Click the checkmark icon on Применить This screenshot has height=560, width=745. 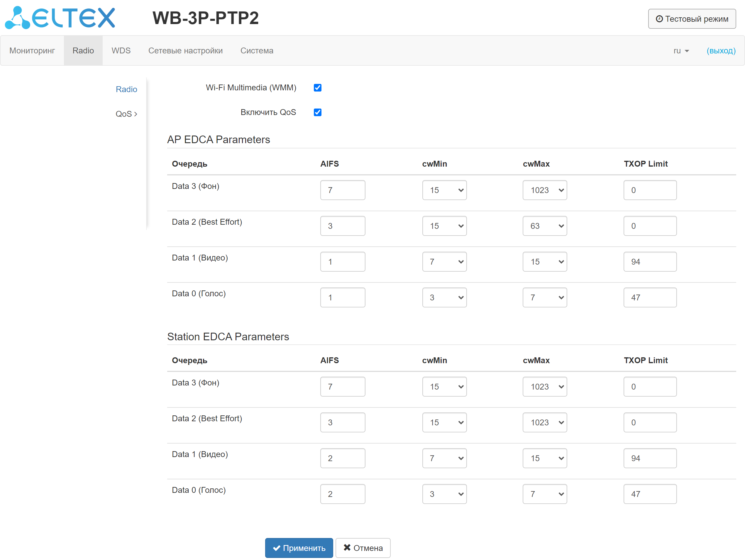(276, 548)
